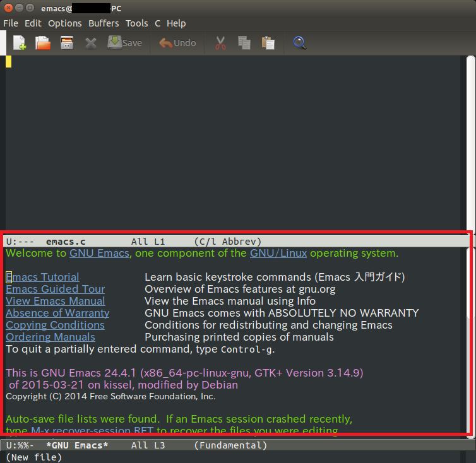
Task: Open the Emacs Tutorial link
Action: point(42,277)
